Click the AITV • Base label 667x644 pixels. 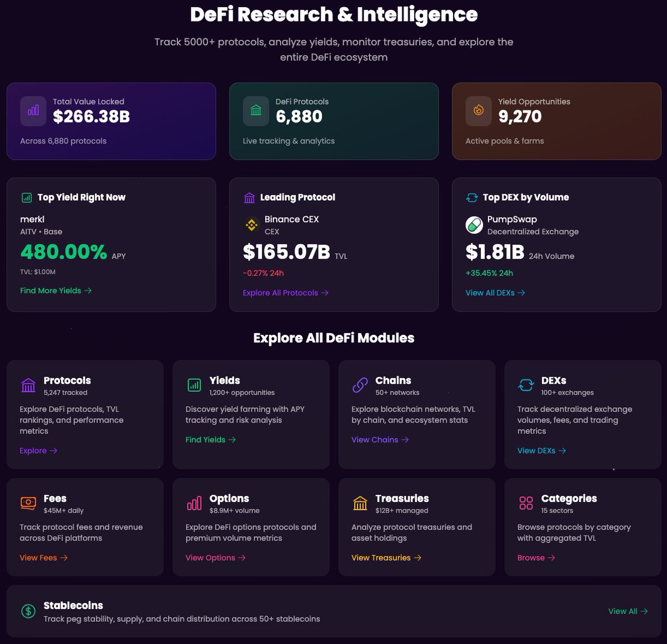[x=41, y=231]
